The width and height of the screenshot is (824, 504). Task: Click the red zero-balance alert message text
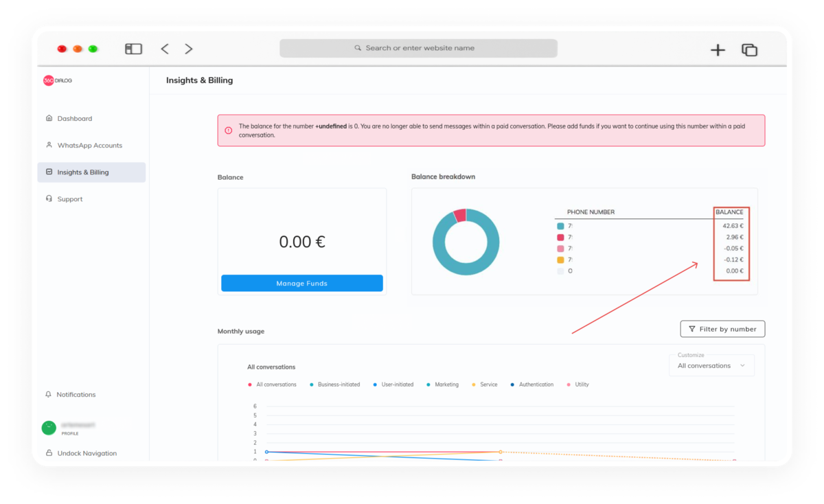click(x=492, y=130)
